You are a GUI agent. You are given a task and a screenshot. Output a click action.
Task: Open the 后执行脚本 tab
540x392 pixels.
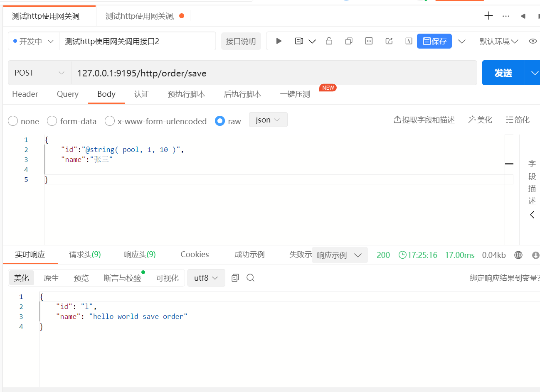[242, 94]
